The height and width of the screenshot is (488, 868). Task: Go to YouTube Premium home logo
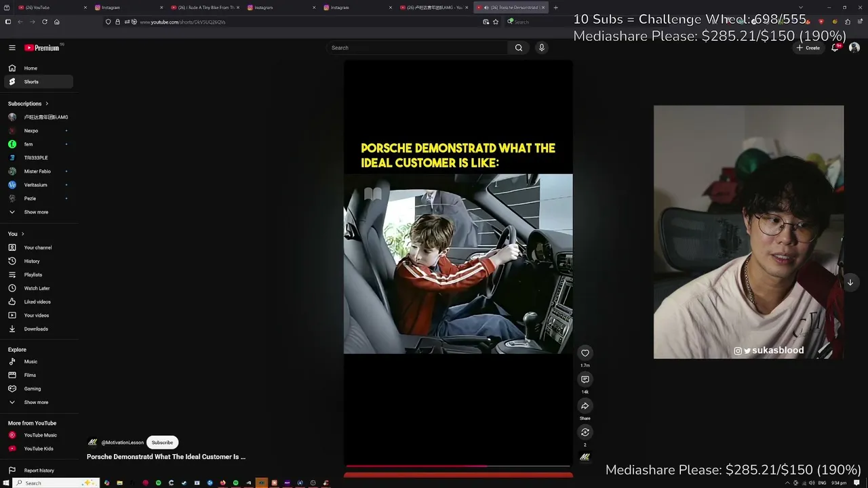click(42, 47)
